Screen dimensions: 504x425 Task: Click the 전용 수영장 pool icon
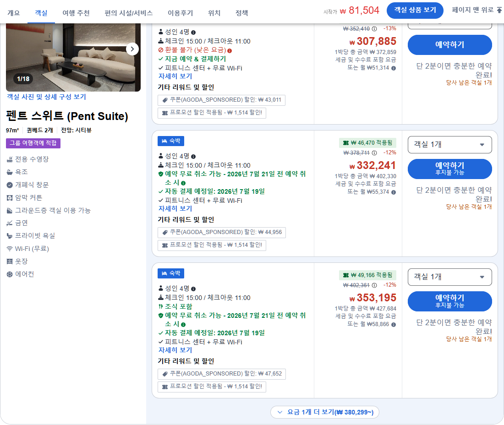click(x=10, y=159)
